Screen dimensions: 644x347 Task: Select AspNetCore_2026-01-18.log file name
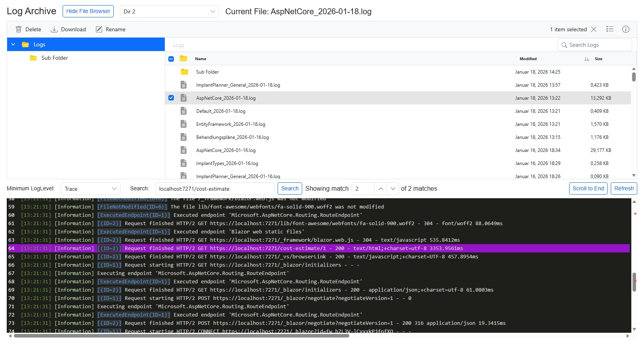tap(226, 98)
